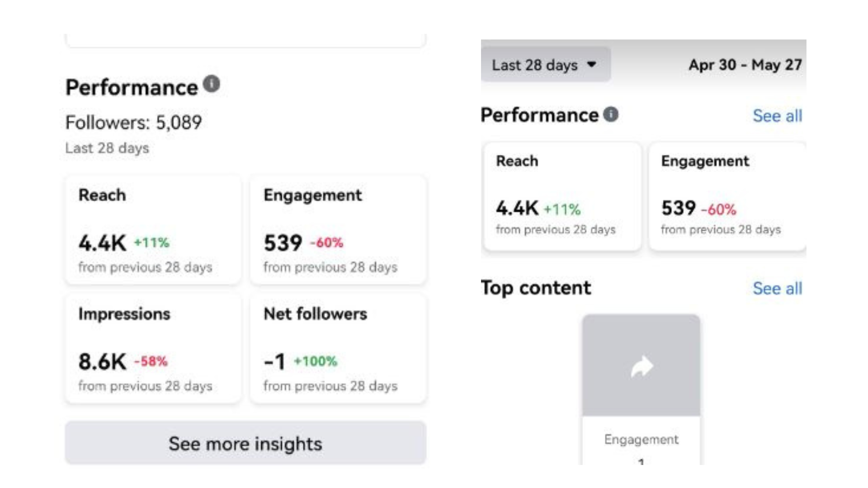Open the right panel Engagement card
Viewport: 868px width, 488px height.
click(x=727, y=197)
